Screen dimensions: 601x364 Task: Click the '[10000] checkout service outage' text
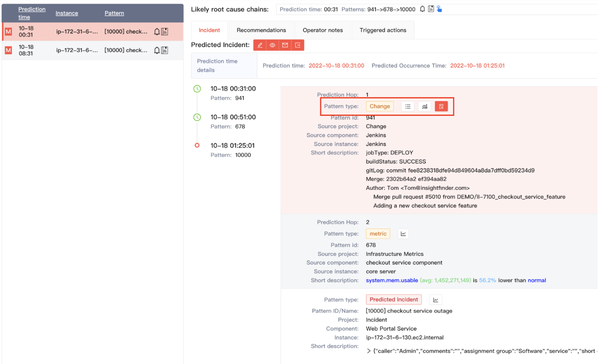(x=409, y=311)
